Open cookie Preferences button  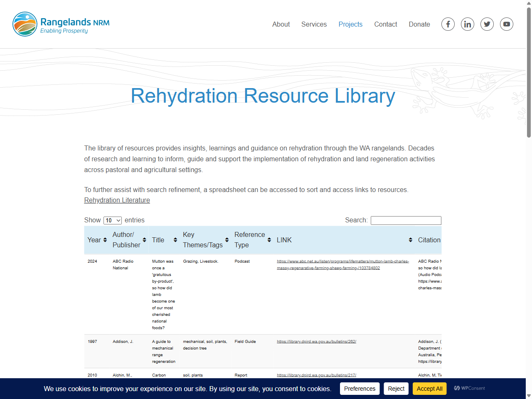[x=360, y=389]
